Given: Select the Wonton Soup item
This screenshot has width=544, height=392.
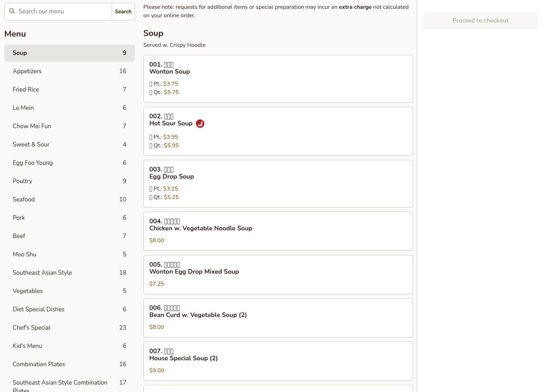Looking at the screenshot, I should pos(278,79).
